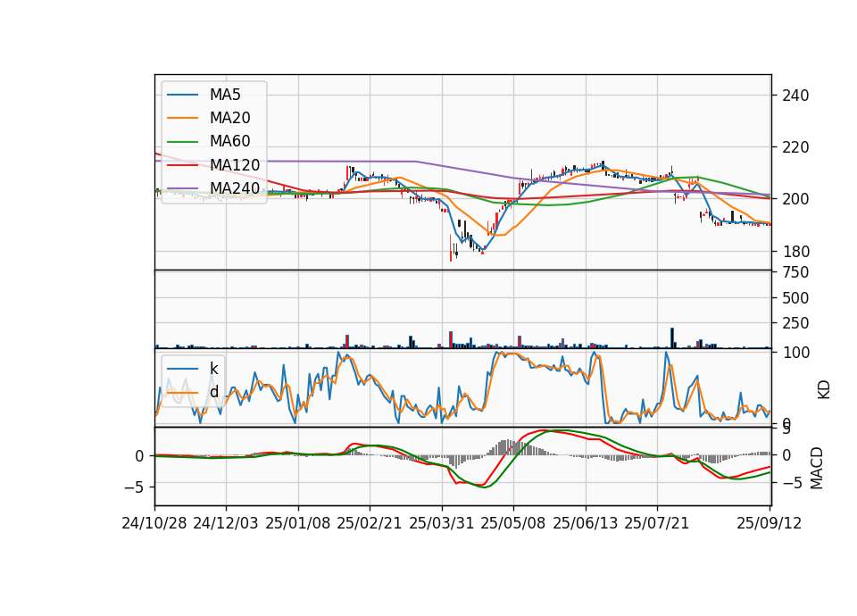Click the 180 price axis label
The height and width of the screenshot is (616, 857).
tap(795, 252)
